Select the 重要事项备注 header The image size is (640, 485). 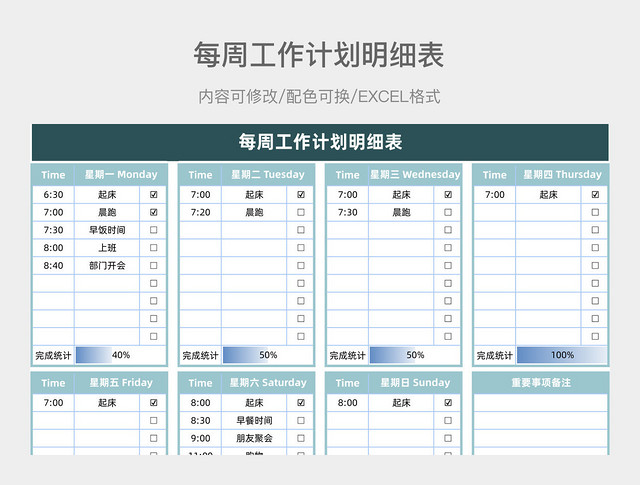tap(541, 383)
